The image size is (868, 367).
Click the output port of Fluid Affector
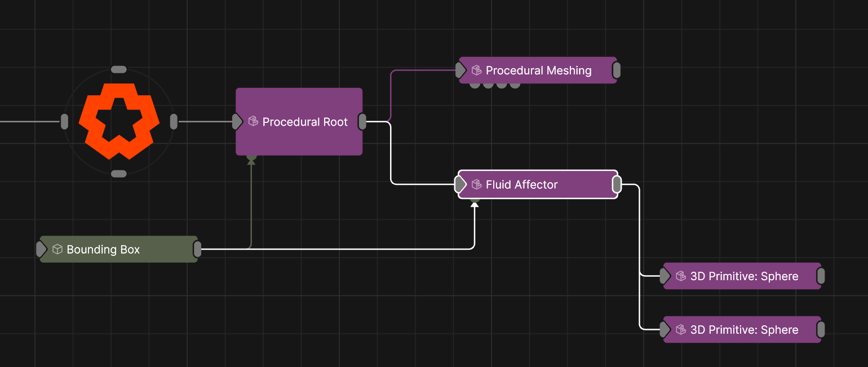(x=617, y=184)
